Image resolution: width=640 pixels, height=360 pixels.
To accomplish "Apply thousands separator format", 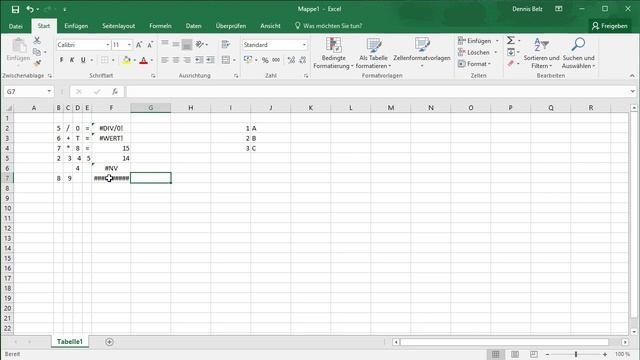I will (276, 60).
